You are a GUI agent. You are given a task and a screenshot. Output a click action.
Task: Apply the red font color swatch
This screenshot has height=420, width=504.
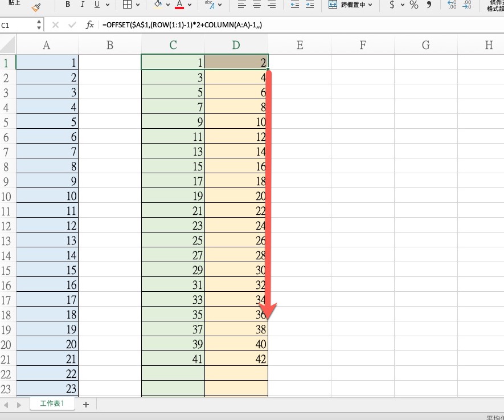pyautogui.click(x=180, y=5)
